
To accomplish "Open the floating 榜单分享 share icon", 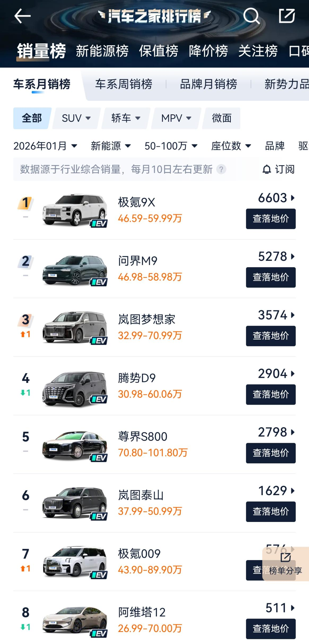I will [286, 557].
